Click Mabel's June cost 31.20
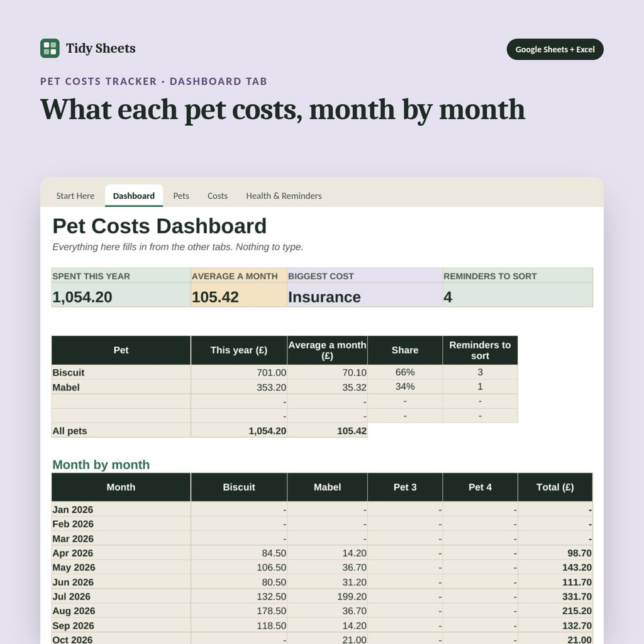 point(327,582)
